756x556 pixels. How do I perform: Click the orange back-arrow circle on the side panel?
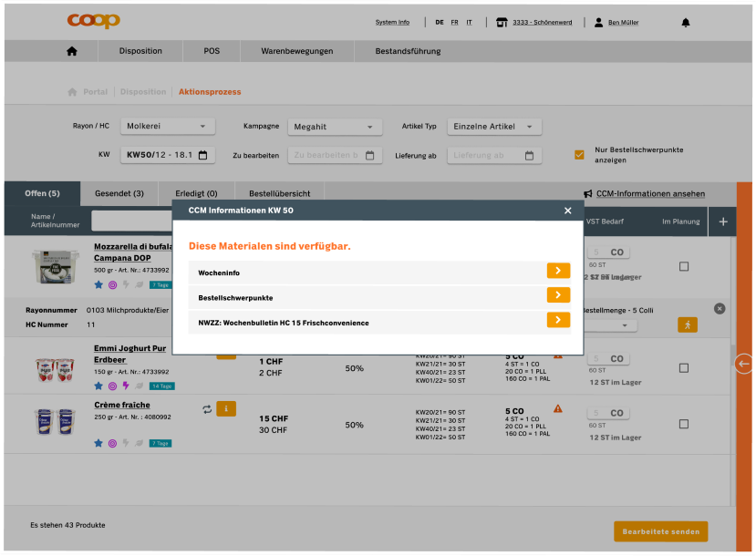(x=744, y=364)
